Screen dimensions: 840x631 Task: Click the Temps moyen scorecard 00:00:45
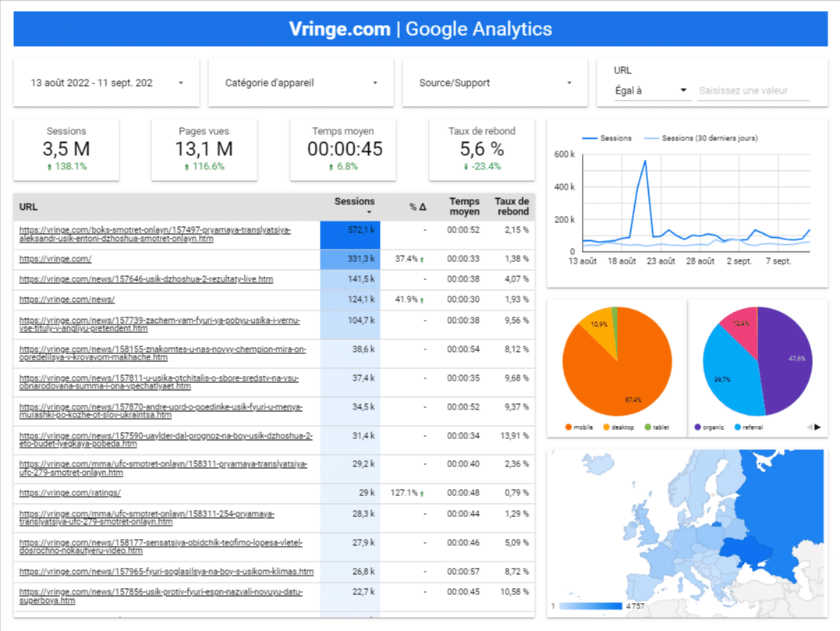(343, 150)
